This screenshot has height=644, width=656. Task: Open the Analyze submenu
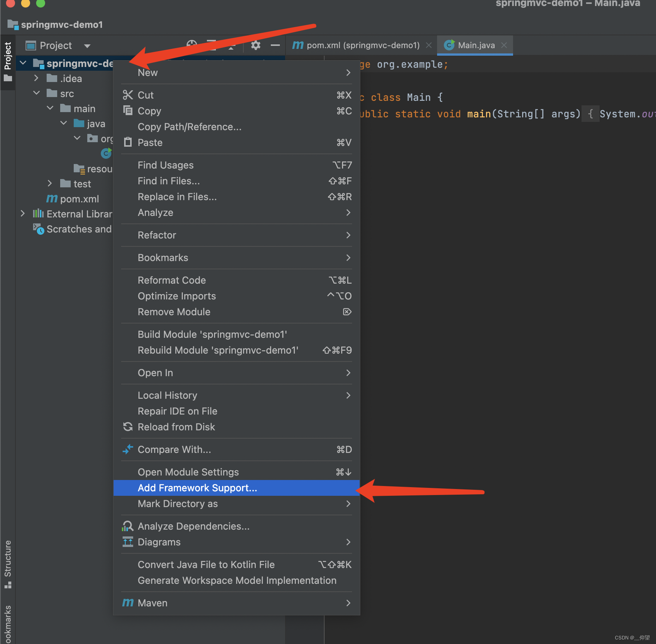237,213
